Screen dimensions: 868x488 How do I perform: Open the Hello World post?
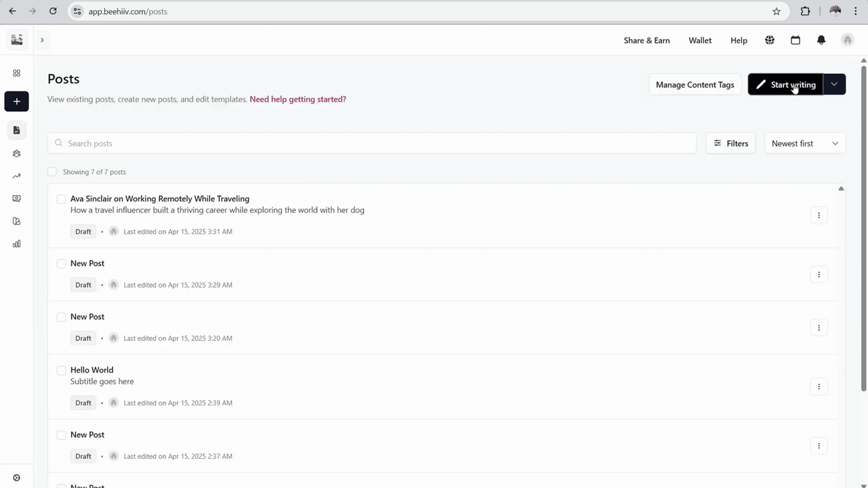tap(92, 370)
